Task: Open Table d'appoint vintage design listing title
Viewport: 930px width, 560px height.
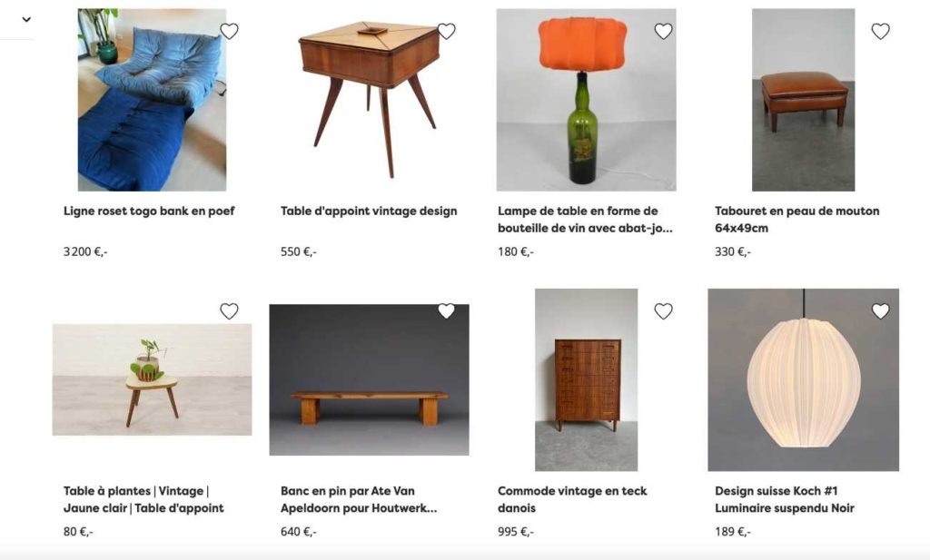Action: tap(369, 211)
